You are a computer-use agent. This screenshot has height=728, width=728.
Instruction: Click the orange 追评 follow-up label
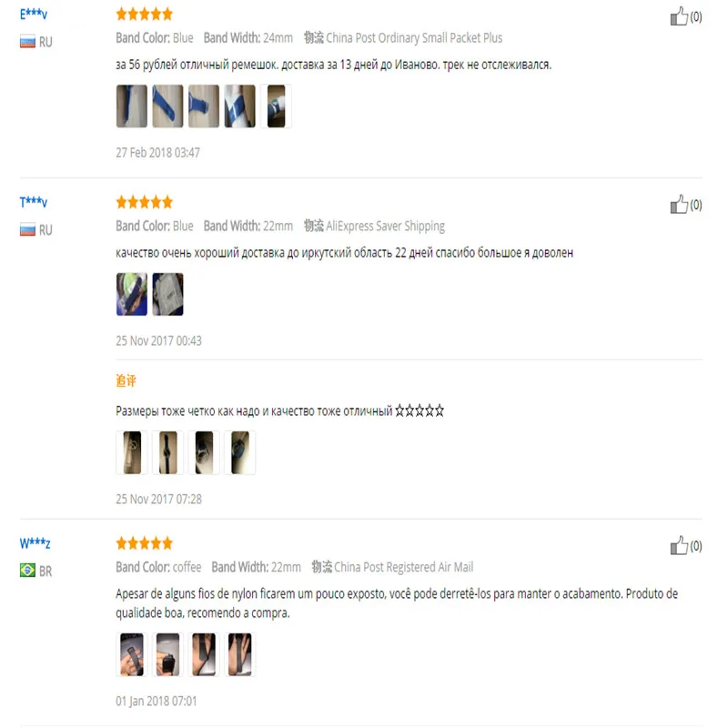(126, 380)
